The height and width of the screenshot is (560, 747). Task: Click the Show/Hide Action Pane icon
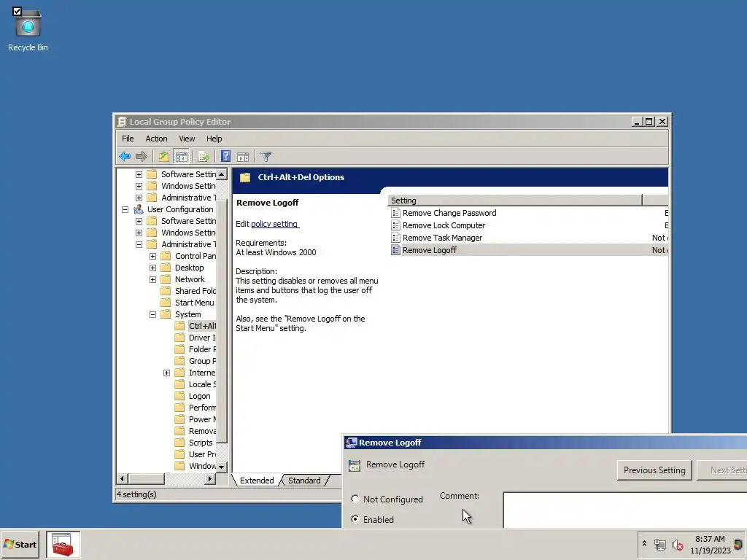point(243,156)
